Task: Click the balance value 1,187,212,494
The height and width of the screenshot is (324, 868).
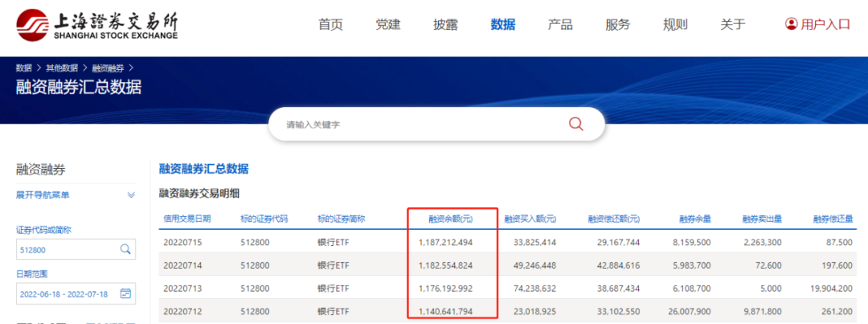Action: (x=445, y=242)
